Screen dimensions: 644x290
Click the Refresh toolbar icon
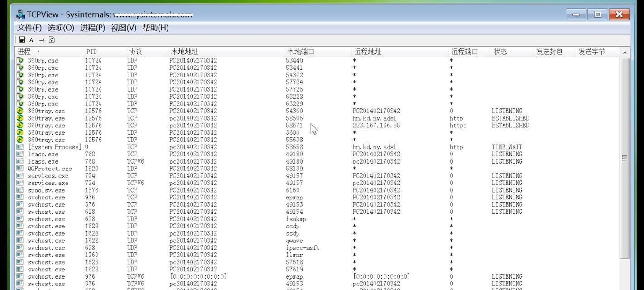[52, 40]
